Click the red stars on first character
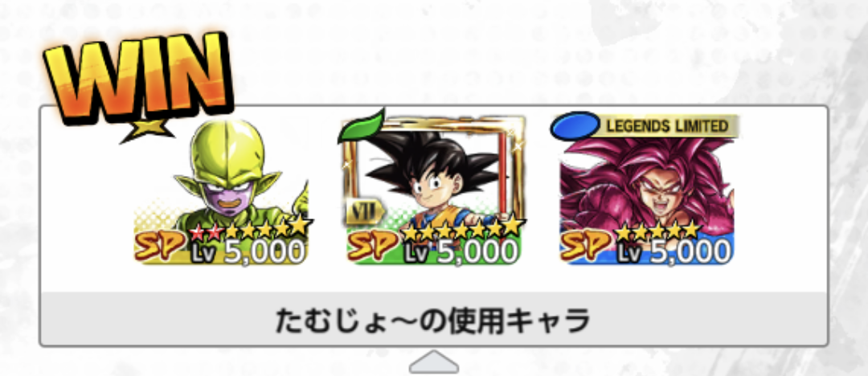 tap(206, 230)
